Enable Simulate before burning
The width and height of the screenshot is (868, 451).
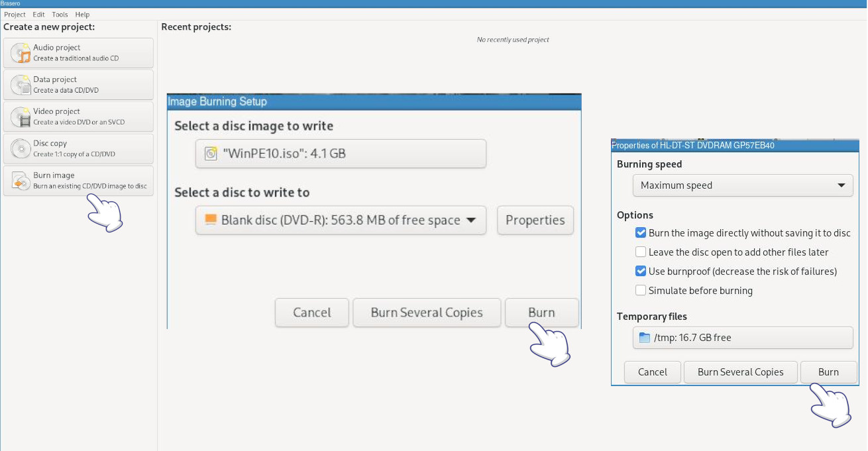tap(641, 291)
